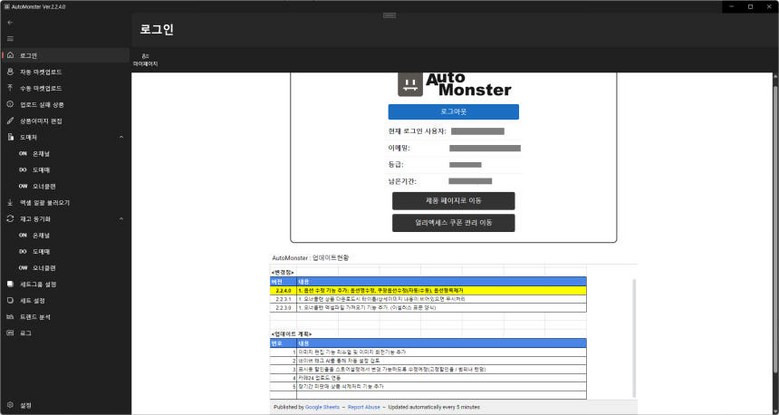Click the 알리익스프레스 쿠폰 관리 이동 button
Viewport: 779px width, 415px height.
point(454,223)
